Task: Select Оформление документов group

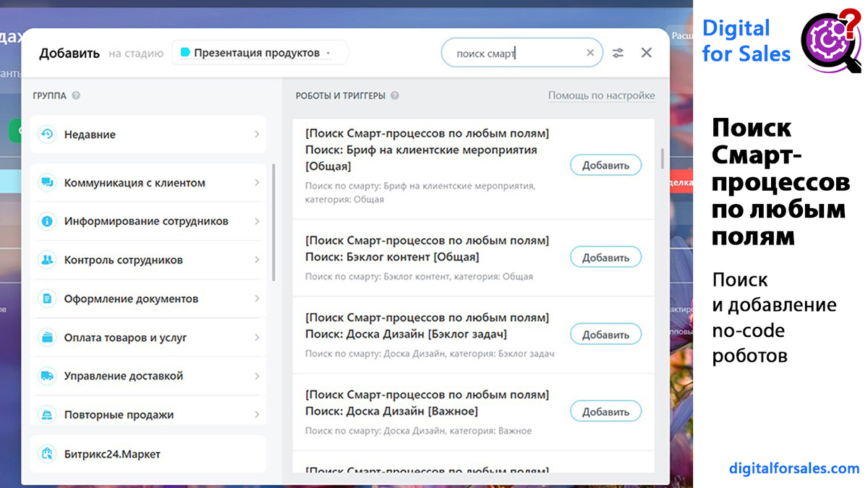Action: coord(148,299)
